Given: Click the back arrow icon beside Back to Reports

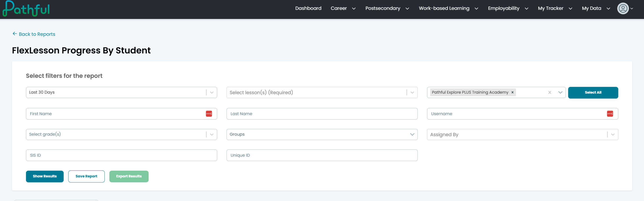Looking at the screenshot, I should tap(15, 34).
